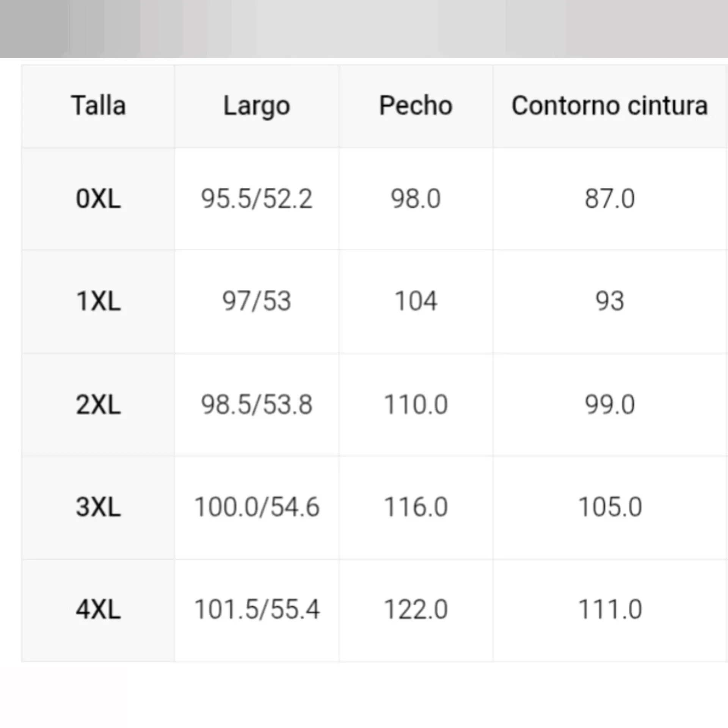Click the Largo column header
The height and width of the screenshot is (728, 728).
[257, 106]
